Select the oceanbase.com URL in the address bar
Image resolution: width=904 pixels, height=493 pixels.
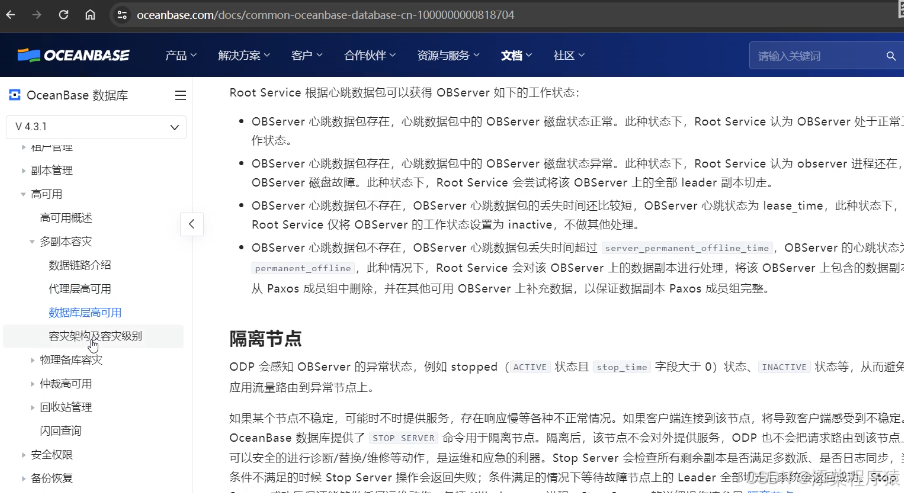pyautogui.click(x=325, y=14)
